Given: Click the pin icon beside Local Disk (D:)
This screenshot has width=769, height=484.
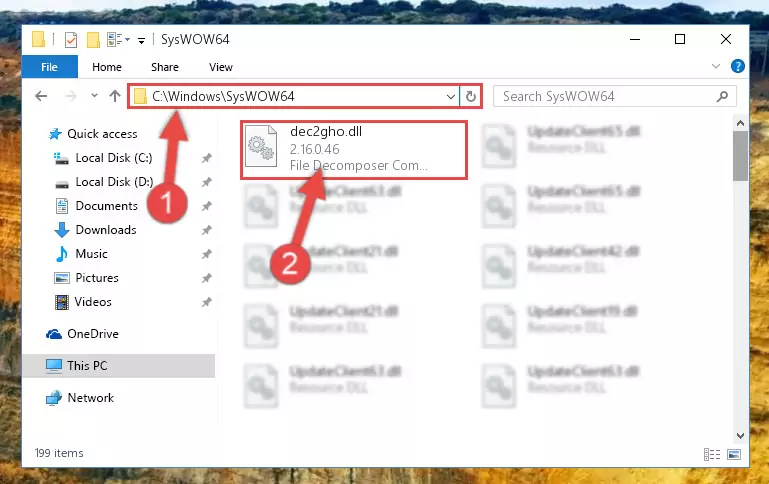Looking at the screenshot, I should click(x=206, y=182).
